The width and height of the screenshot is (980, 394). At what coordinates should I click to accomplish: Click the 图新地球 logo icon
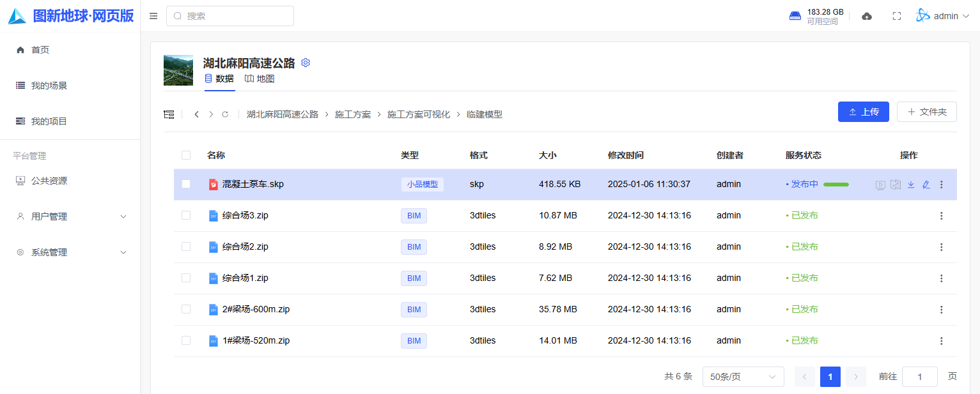click(17, 16)
